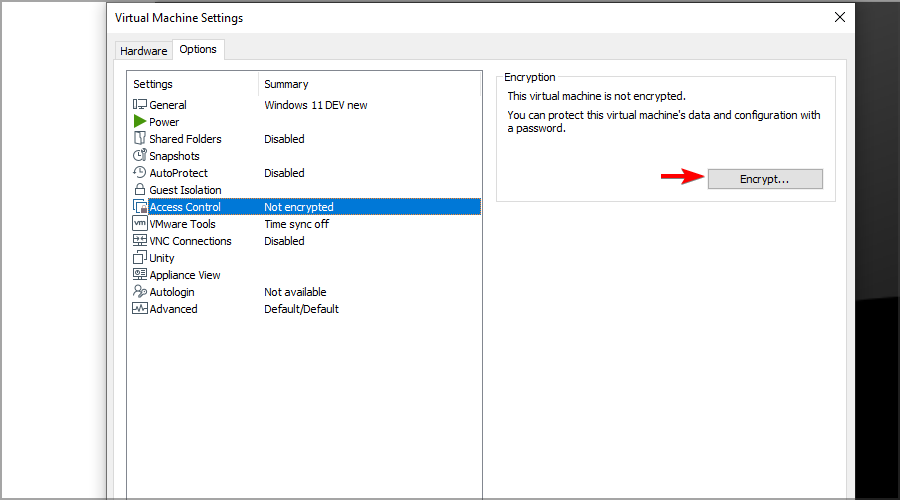Screen dimensions: 900x500
Task: Click the VMware Tools icon
Action: click(x=140, y=224)
